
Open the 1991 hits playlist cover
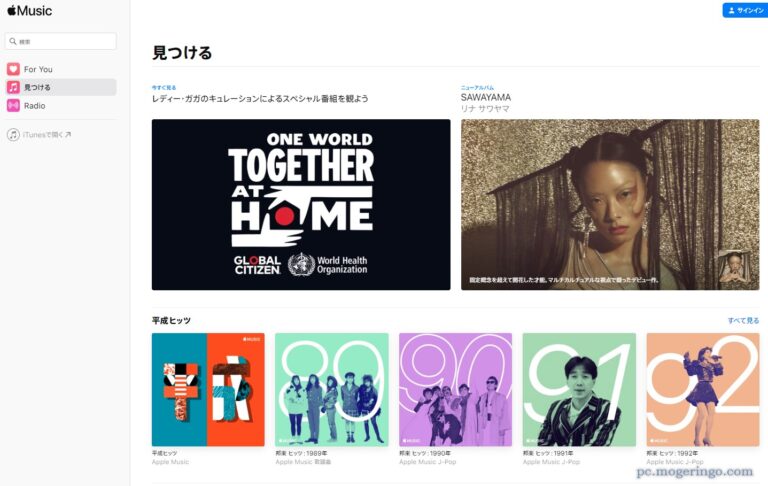pos(579,389)
